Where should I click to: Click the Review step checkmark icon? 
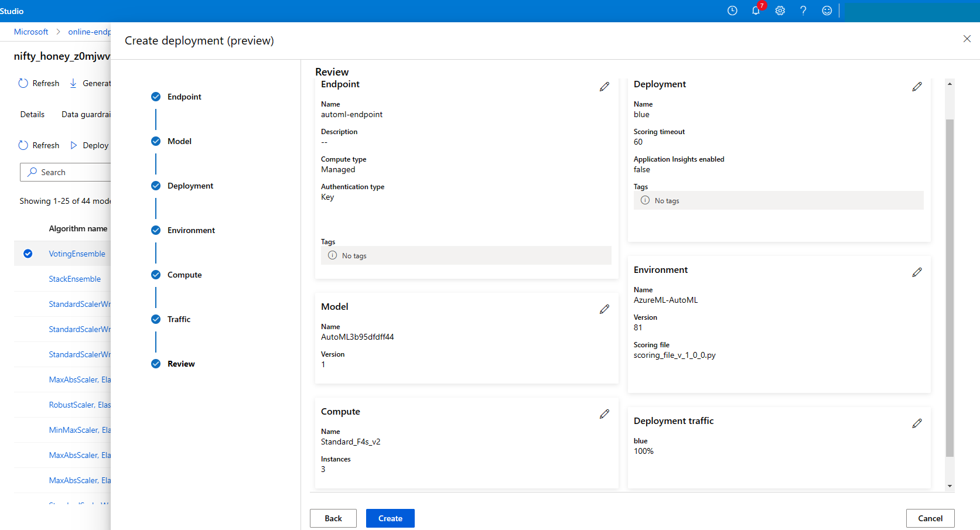click(x=156, y=364)
